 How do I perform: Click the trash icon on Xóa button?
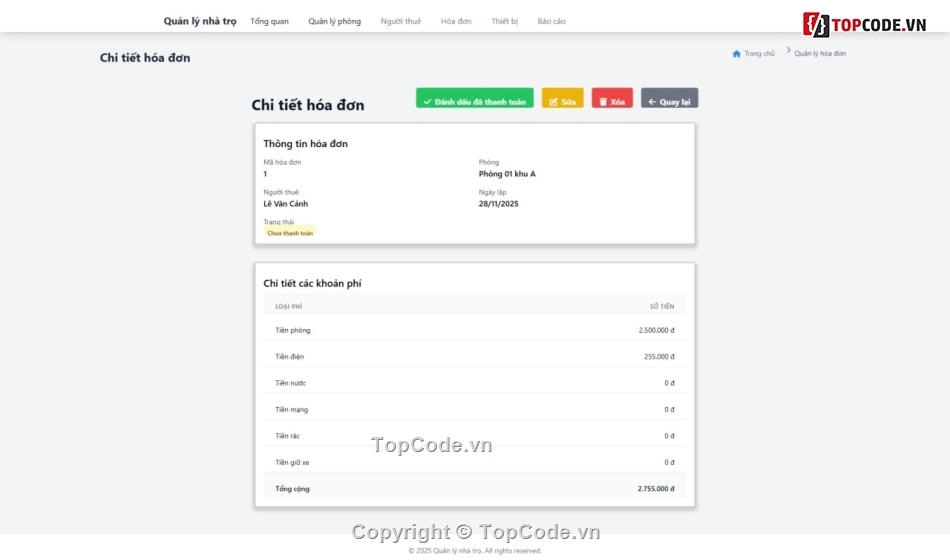pyautogui.click(x=603, y=102)
